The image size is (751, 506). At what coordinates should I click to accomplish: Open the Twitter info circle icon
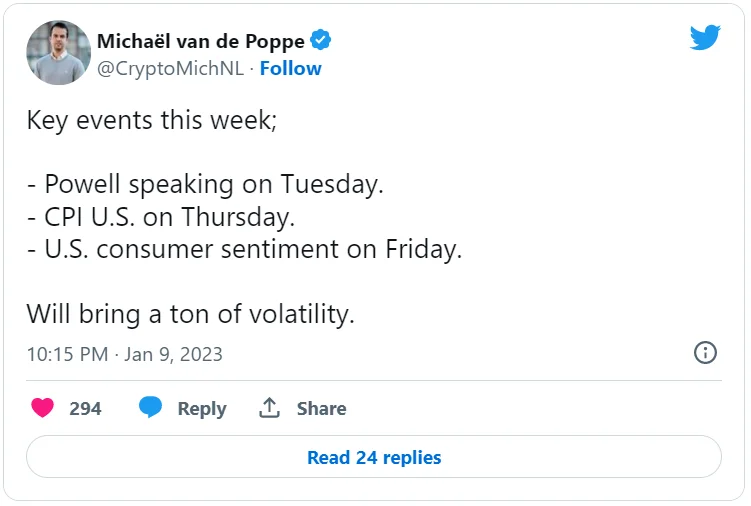tap(705, 353)
